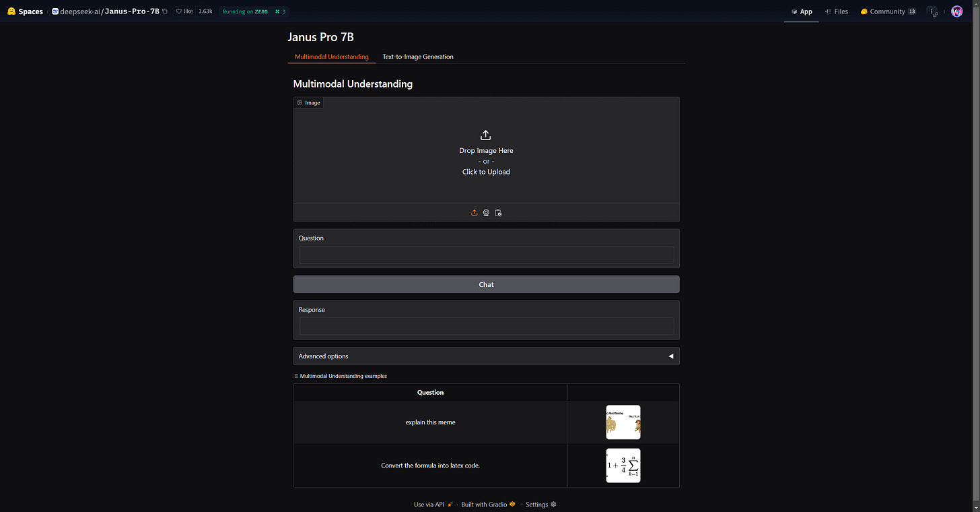Click the Chat button
This screenshot has height=512, width=980.
(x=486, y=284)
